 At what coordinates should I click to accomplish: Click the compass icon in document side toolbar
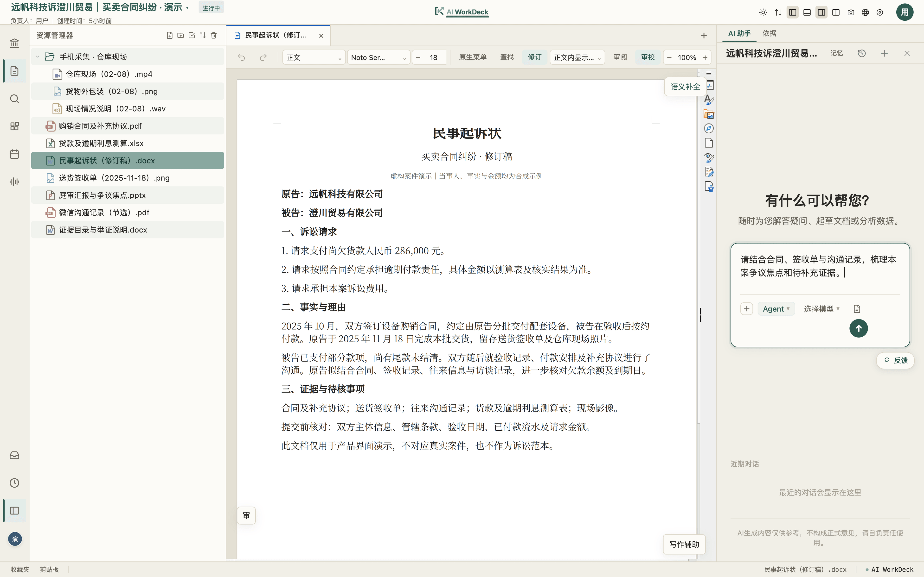[x=709, y=128]
